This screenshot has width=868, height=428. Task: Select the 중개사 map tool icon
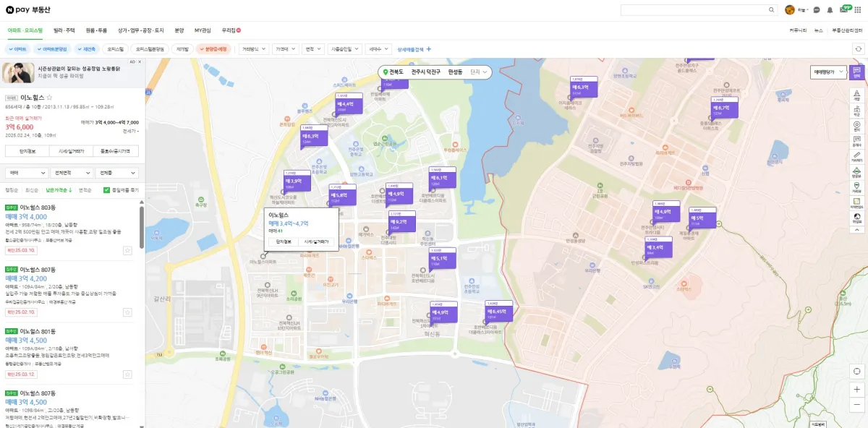(856, 141)
